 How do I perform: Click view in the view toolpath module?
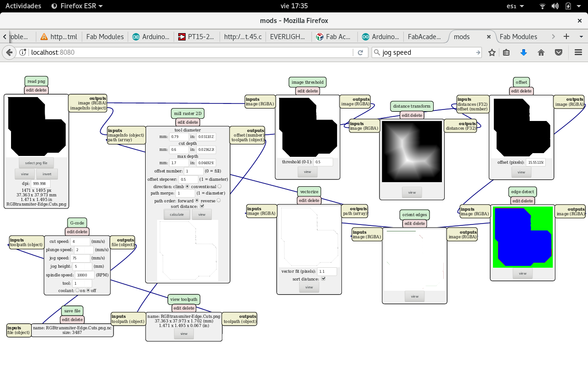coord(184,333)
